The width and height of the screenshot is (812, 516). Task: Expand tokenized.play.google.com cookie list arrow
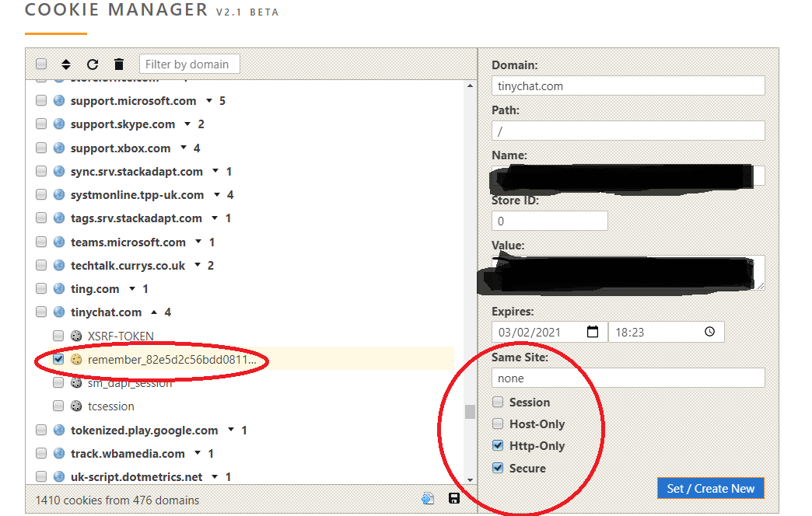click(231, 430)
